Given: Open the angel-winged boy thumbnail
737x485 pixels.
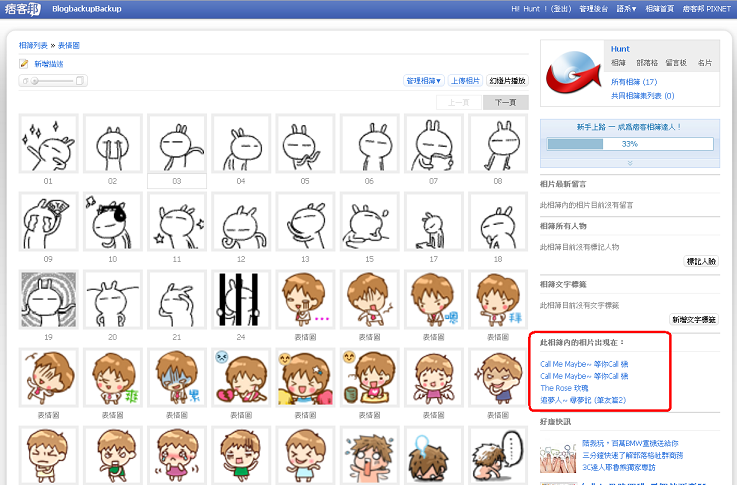Looking at the screenshot, I should tap(434, 377).
